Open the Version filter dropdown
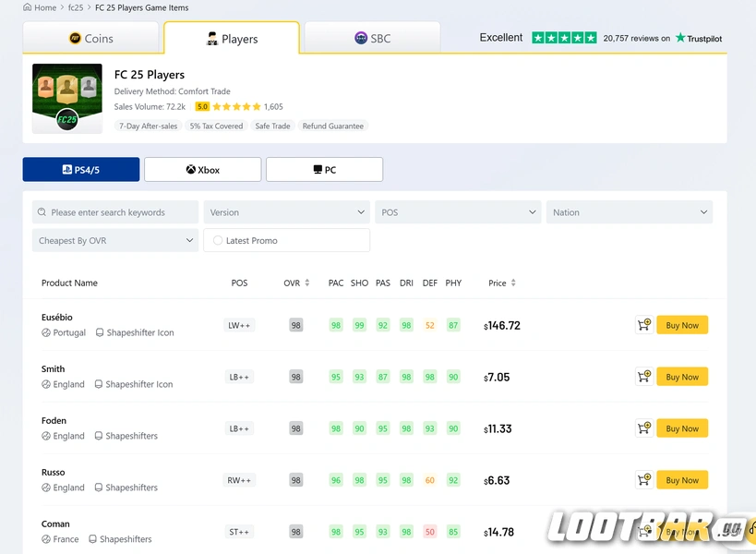 (x=287, y=212)
